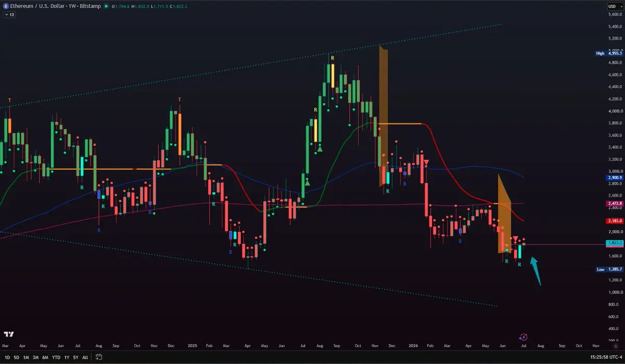The height and width of the screenshot is (364, 625).
Task: Click the Low 1,385.7 price label
Action: pos(608,269)
